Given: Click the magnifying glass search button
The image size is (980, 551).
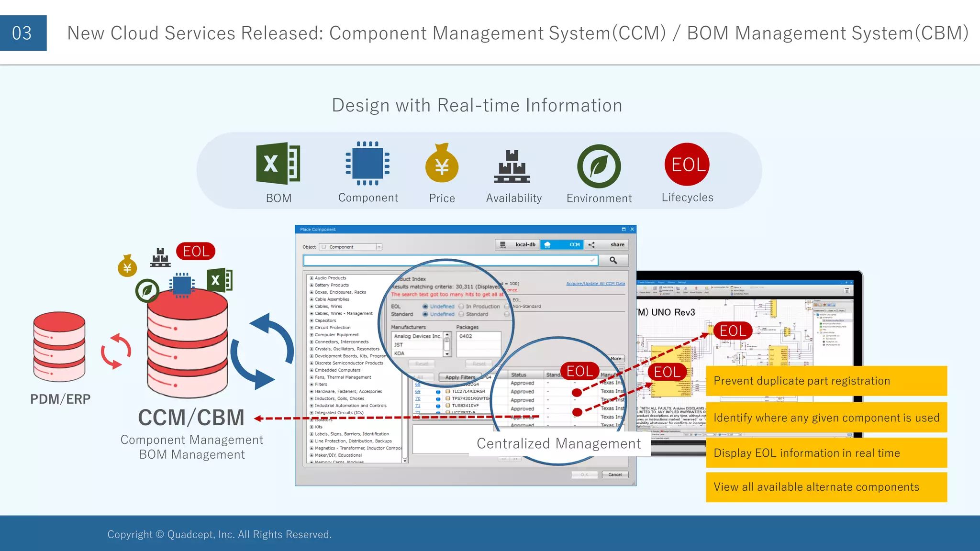Looking at the screenshot, I should [x=613, y=260].
